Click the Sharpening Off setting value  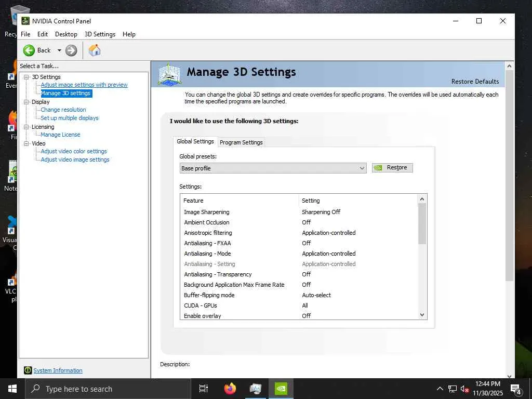[321, 212]
